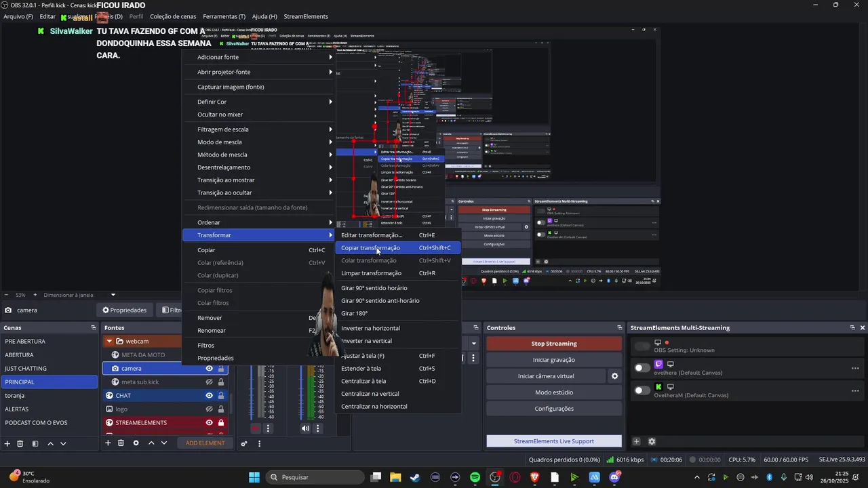Screen dimensions: 868x488
Task: Select Limpar transformação menu entry
Action: [x=397, y=273]
